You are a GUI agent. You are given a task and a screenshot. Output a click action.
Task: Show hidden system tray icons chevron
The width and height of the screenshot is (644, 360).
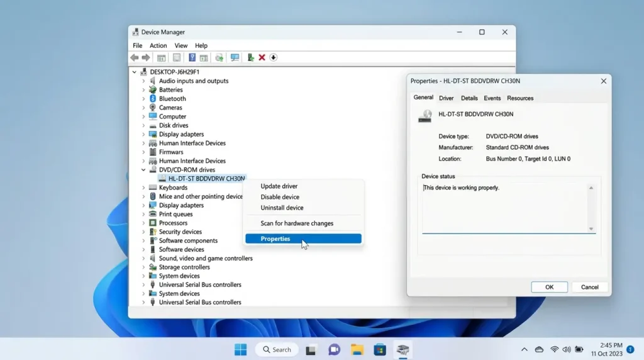click(x=525, y=350)
